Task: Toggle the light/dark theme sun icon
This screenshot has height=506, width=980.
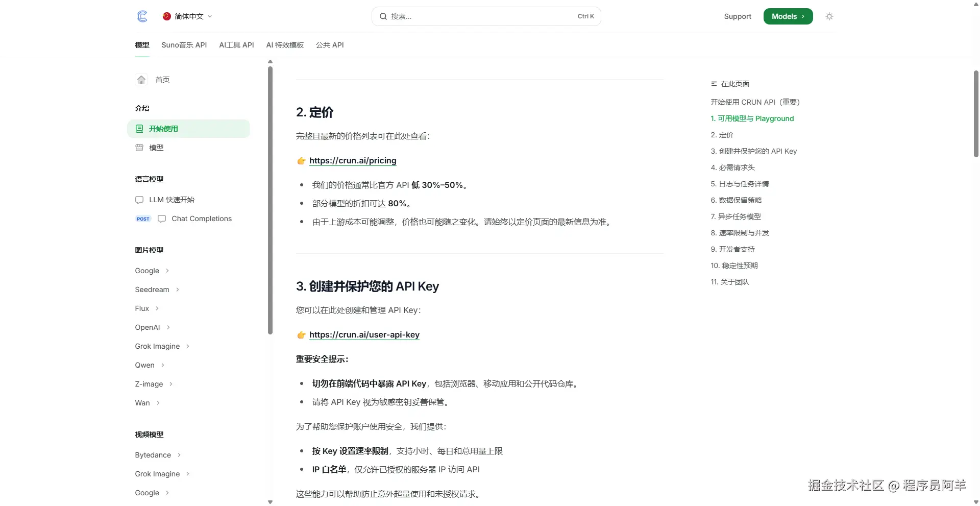Action: pyautogui.click(x=829, y=16)
